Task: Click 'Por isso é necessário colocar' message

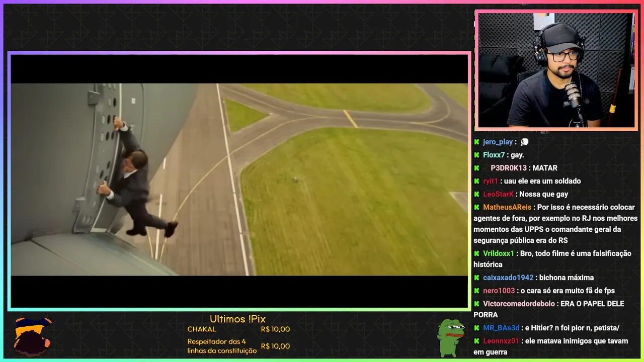Action: (x=586, y=207)
